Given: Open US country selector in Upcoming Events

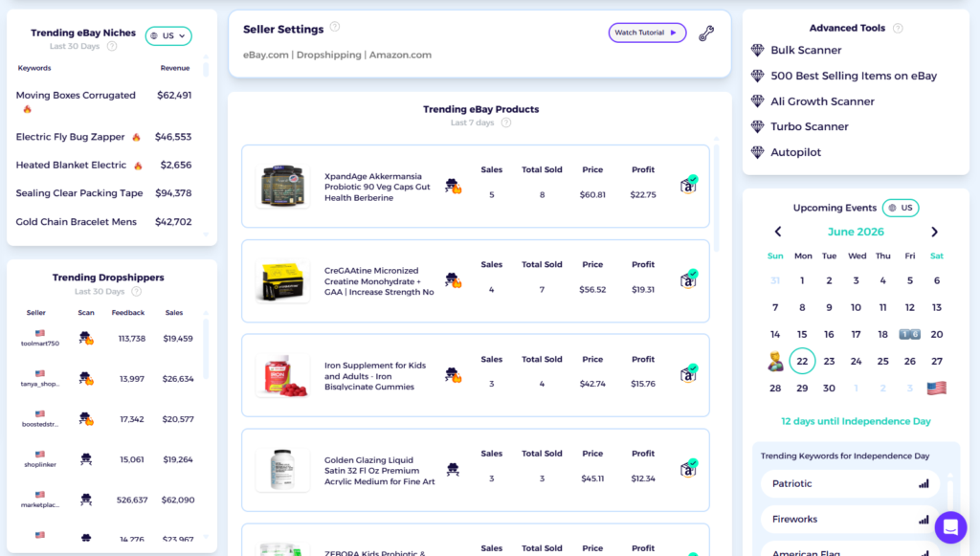Looking at the screenshot, I should [x=901, y=208].
